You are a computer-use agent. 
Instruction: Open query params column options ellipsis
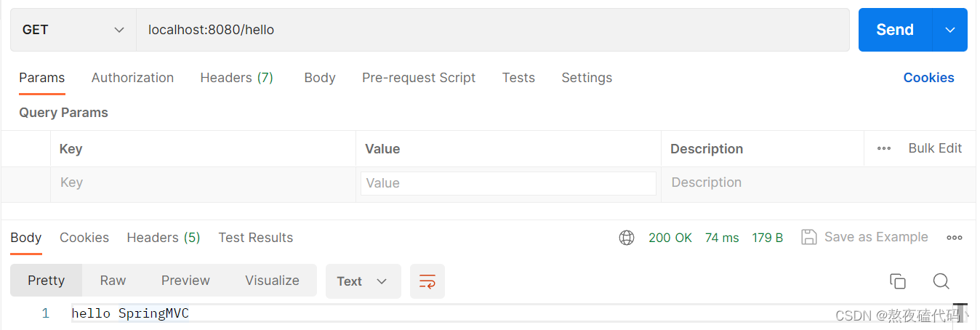884,148
